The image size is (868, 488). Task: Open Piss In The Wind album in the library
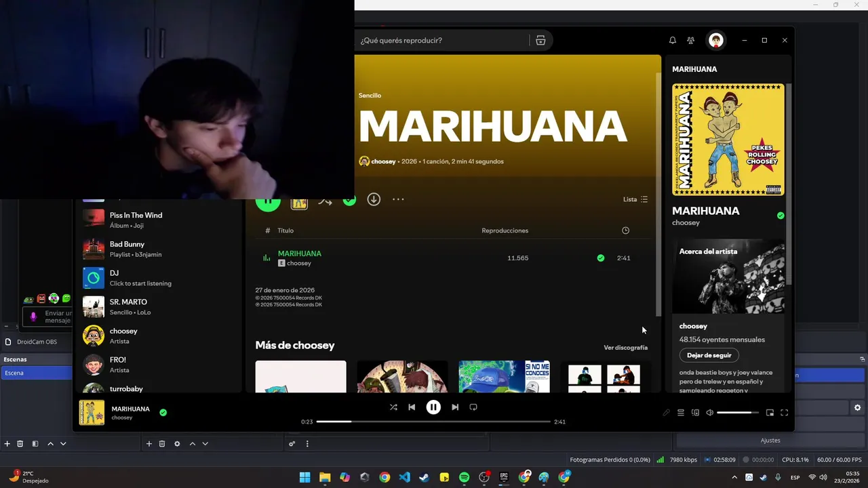tap(158, 220)
